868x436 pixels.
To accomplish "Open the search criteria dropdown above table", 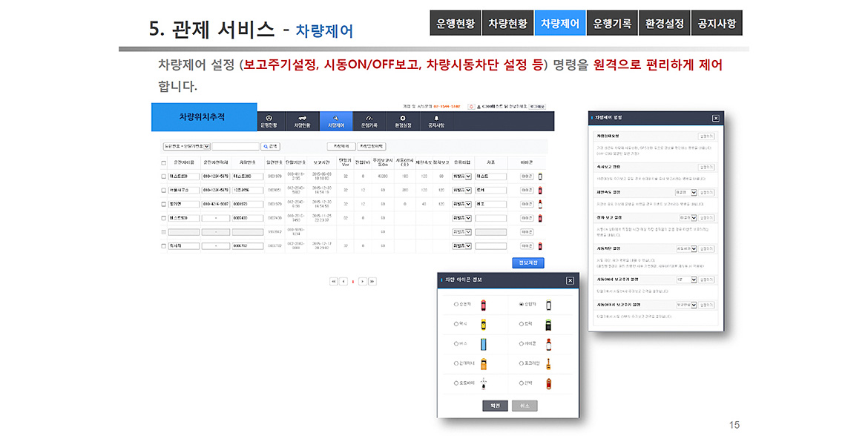I will pos(187,147).
